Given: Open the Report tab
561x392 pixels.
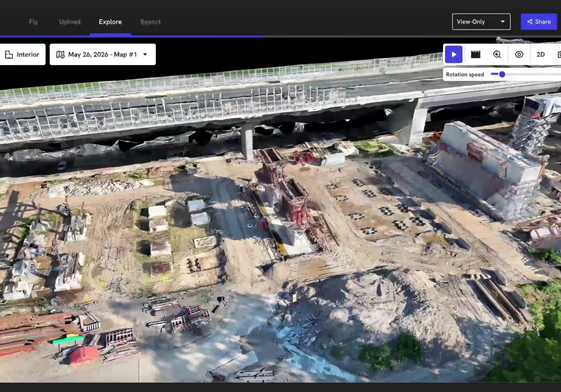Looking at the screenshot, I should (x=150, y=22).
